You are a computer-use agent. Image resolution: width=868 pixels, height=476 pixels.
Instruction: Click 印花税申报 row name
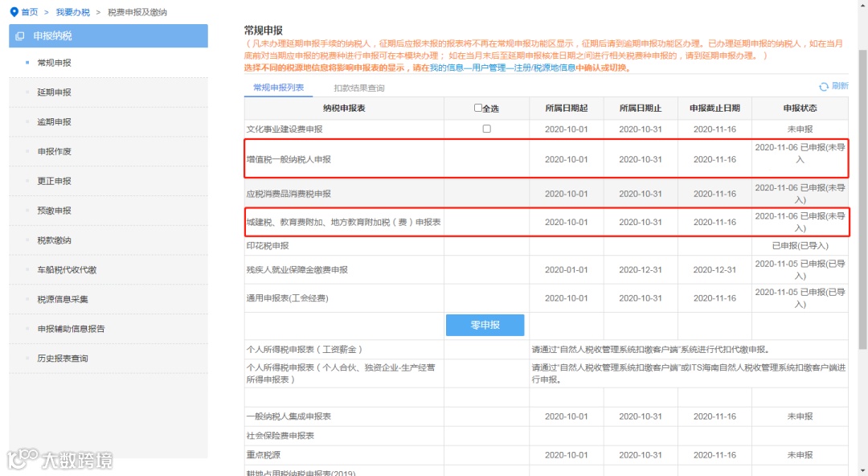268,245
